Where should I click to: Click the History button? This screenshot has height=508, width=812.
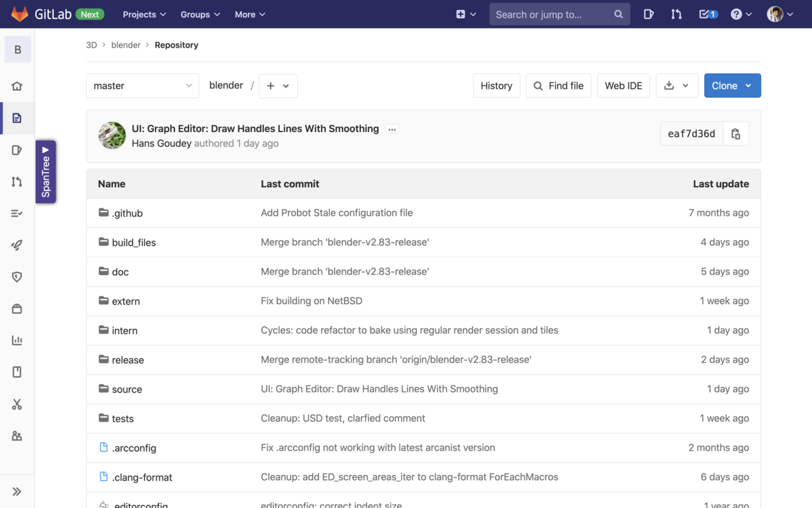click(x=497, y=86)
